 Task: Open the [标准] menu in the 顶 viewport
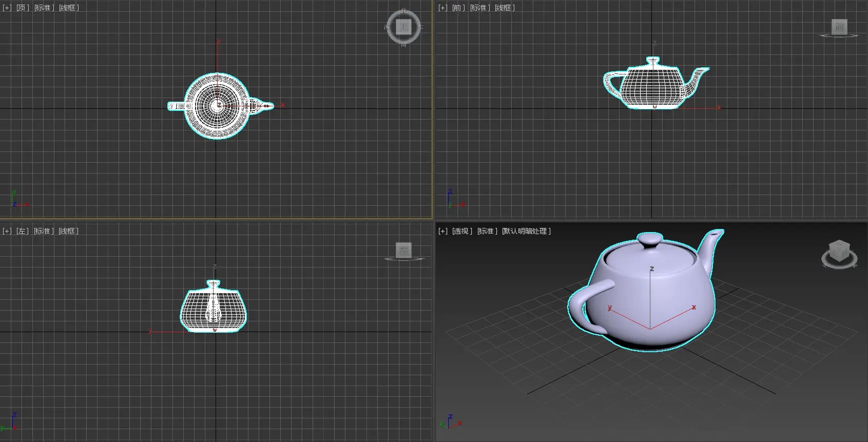(44, 8)
